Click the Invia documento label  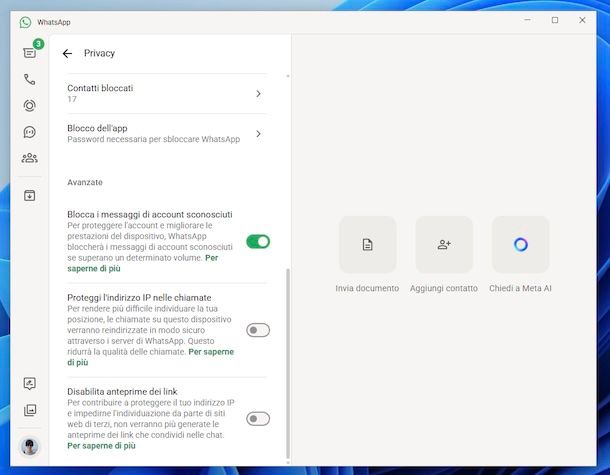[x=367, y=288]
